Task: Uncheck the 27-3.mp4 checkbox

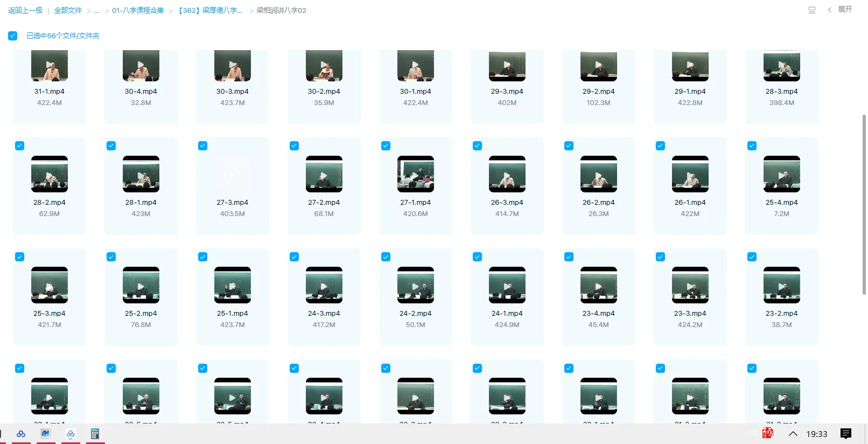Action: click(203, 145)
